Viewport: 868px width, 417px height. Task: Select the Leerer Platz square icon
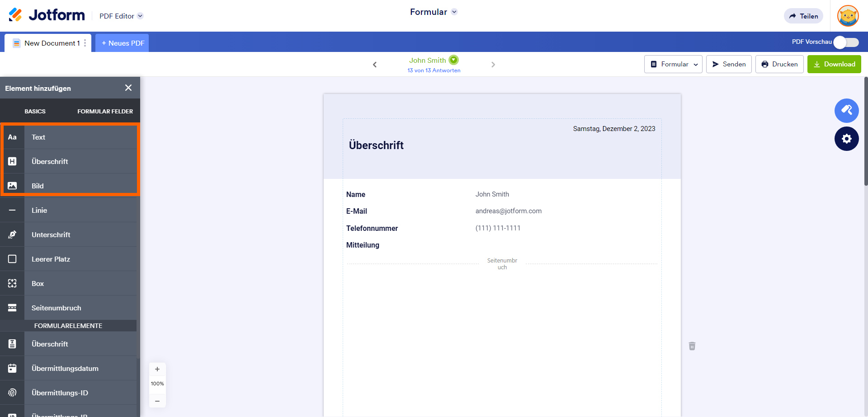(12, 259)
